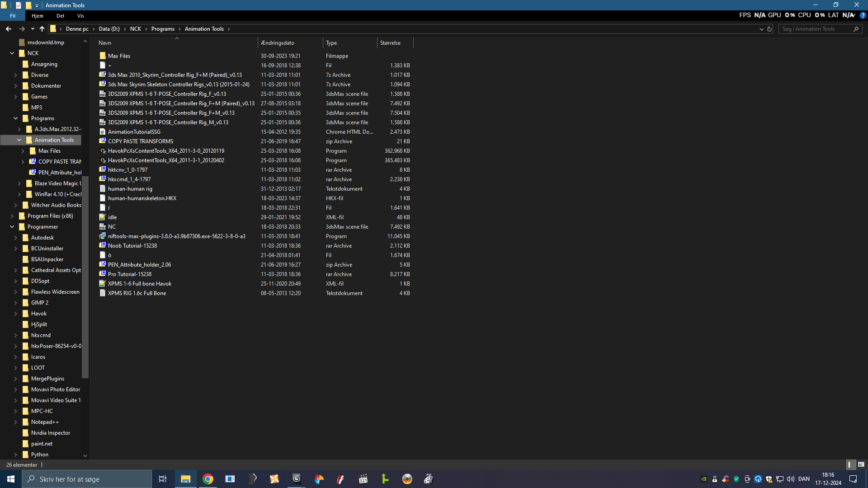This screenshot has height=488, width=868.
Task: Switch to large icons view layout
Action: pyautogui.click(x=861, y=465)
